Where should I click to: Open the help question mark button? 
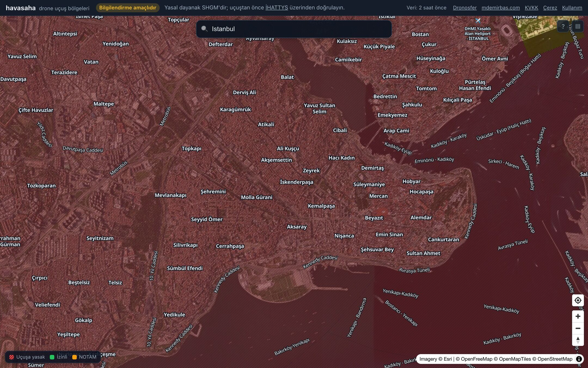[563, 26]
